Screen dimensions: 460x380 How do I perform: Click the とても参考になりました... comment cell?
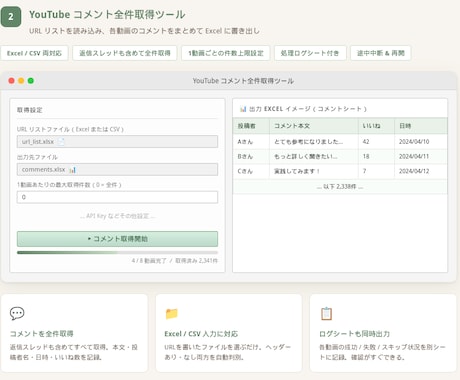(x=314, y=142)
